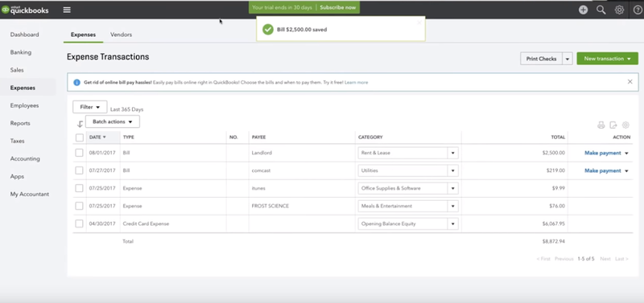Open Apps in sidebar
The height and width of the screenshot is (303, 644).
[17, 176]
